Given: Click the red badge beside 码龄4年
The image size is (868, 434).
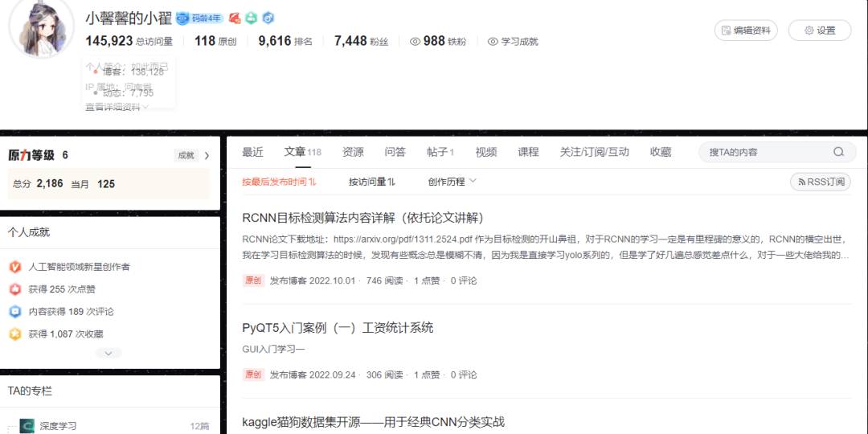Looking at the screenshot, I should [x=235, y=18].
